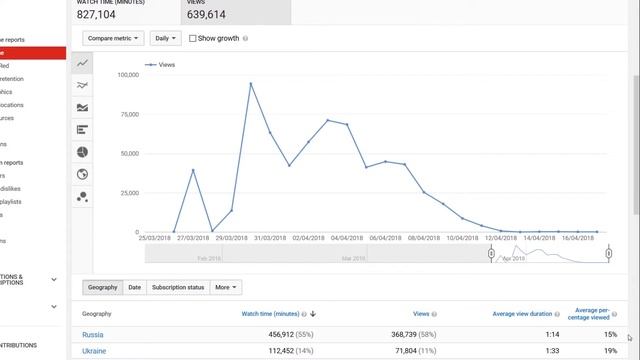The image size is (640, 360).
Task: Select the stacked area chart icon
Action: pos(82,108)
